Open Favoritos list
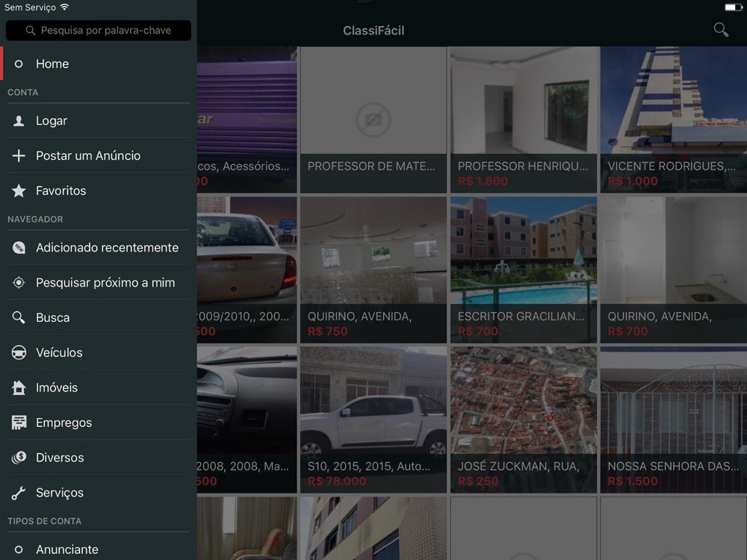Viewport: 747px width, 560px height. [98, 190]
